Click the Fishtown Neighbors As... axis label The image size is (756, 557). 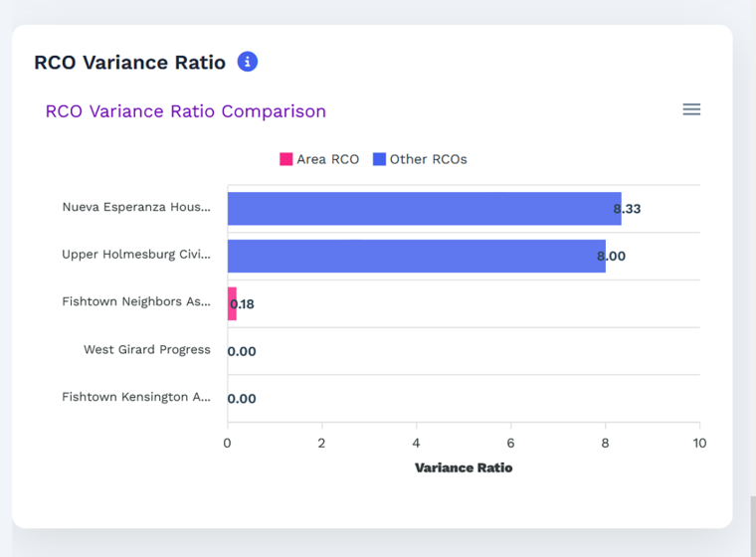[x=136, y=301]
